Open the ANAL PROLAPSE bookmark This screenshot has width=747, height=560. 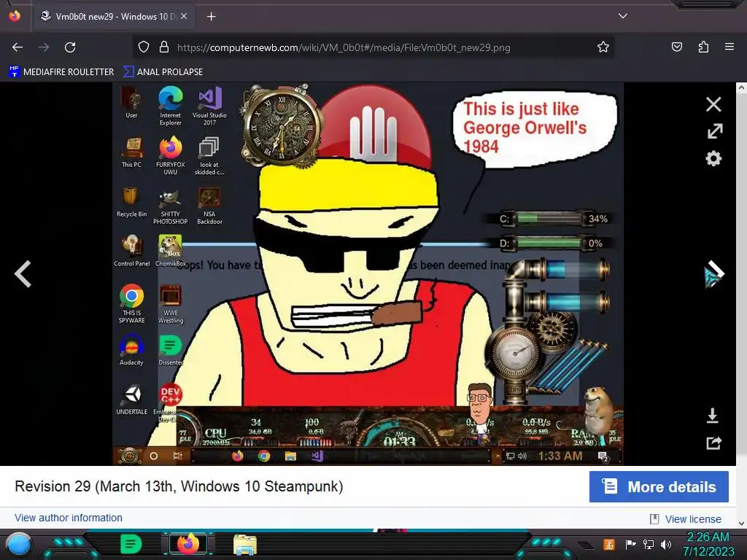163,72
